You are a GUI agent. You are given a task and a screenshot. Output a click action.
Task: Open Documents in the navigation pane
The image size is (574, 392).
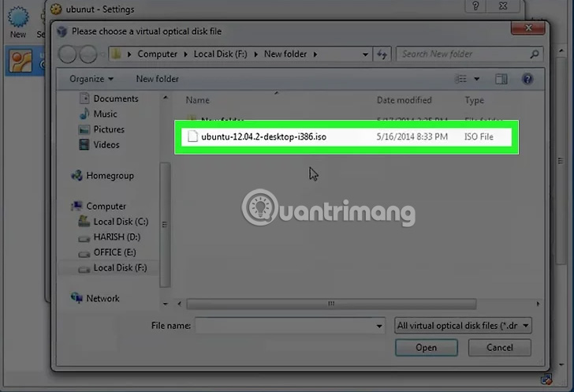tap(116, 99)
